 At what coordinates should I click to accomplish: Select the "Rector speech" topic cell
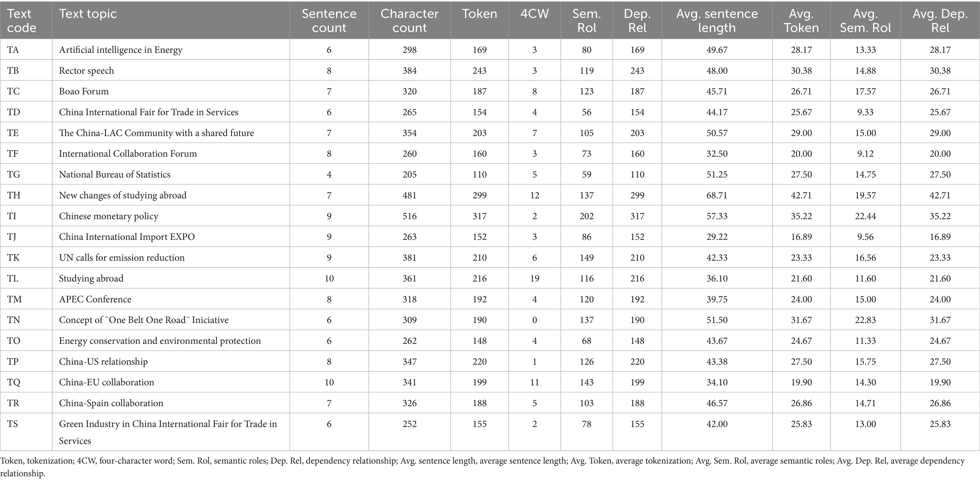86,71
